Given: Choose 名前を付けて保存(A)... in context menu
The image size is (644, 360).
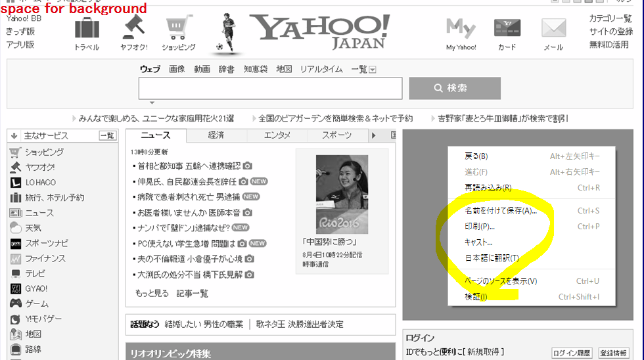Looking at the screenshot, I should [x=532, y=211].
